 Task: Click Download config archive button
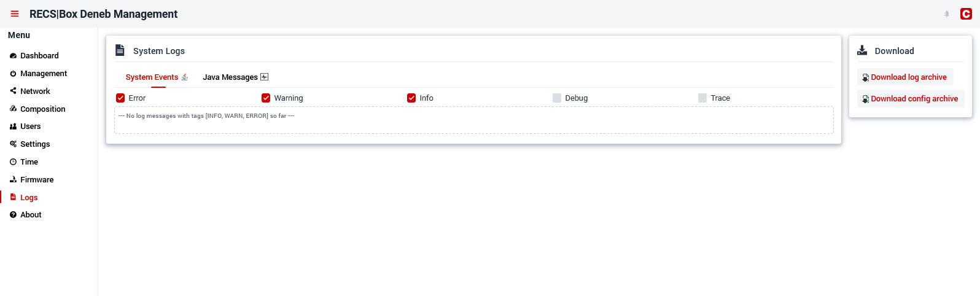911,99
